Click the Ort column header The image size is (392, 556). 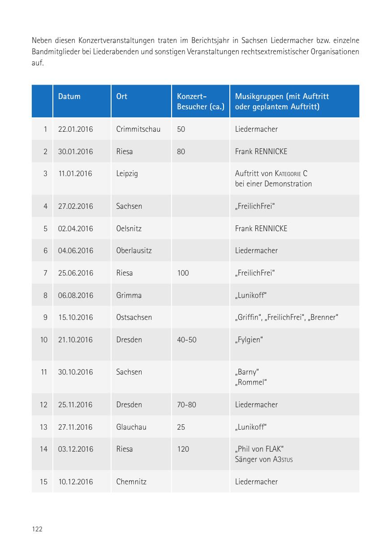point(122,96)
